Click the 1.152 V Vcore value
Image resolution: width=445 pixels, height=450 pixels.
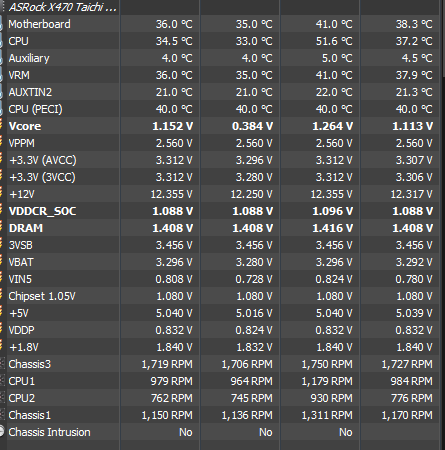coord(172,126)
